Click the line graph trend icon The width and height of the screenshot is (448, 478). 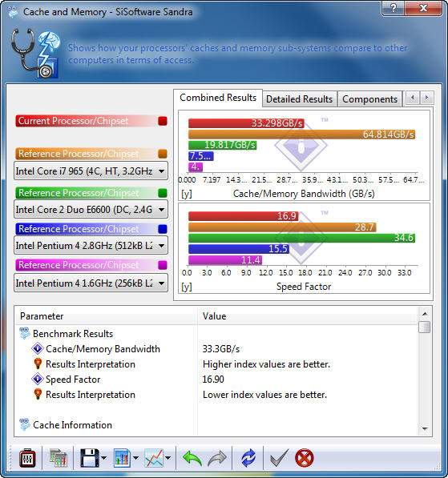pyautogui.click(x=154, y=458)
